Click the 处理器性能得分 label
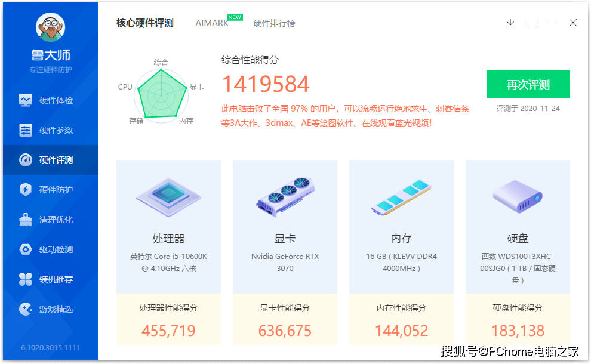Screen dimensions: 591x364 click(168, 308)
